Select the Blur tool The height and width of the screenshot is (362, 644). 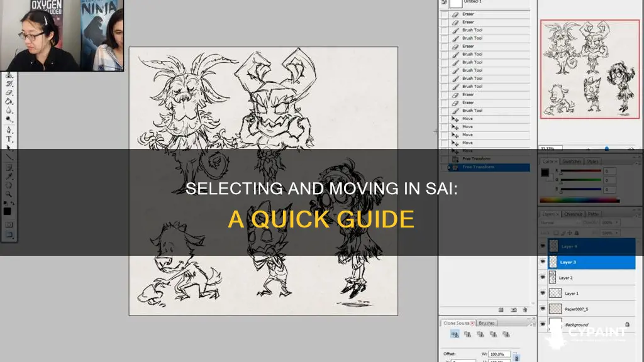9,111
